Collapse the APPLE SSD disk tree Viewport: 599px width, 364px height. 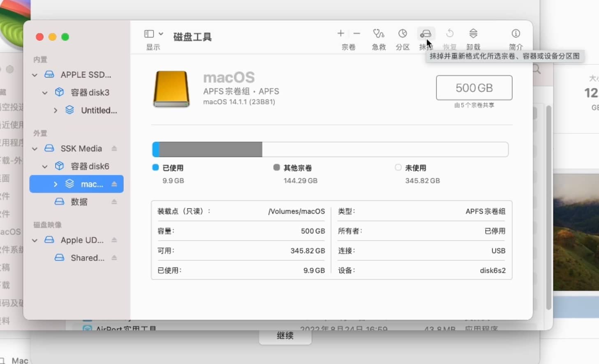point(35,75)
